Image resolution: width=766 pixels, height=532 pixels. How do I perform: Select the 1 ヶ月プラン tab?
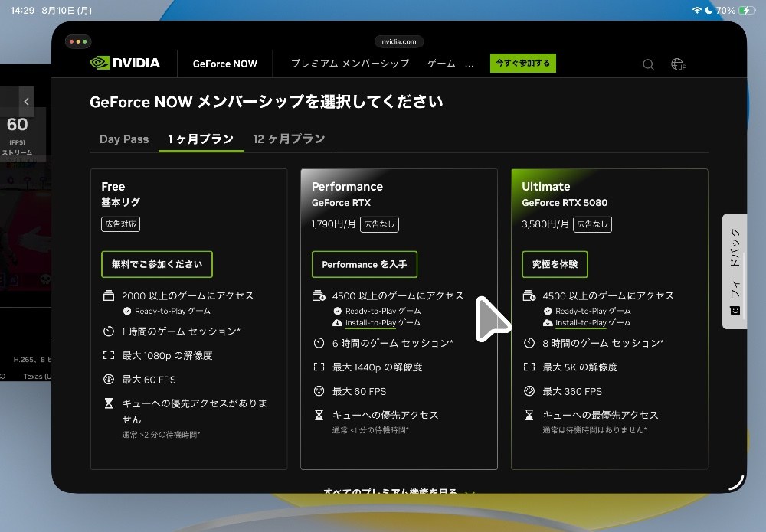[x=201, y=139]
